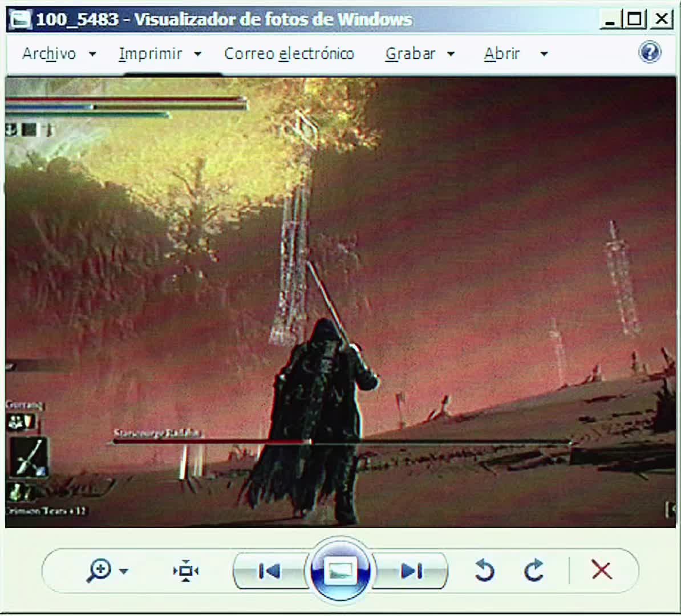Expand the zoom level dropdown arrow

124,572
